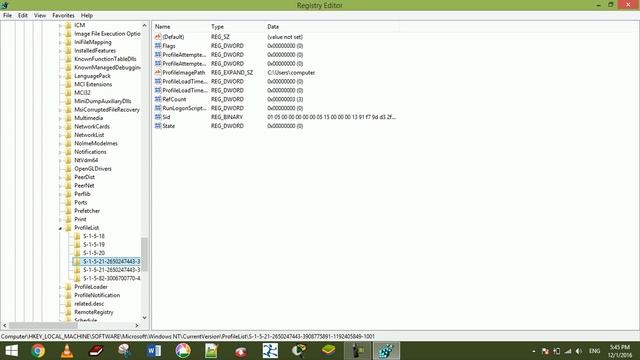The image size is (640, 360).
Task: Expand the Notifications key
Action: (x=60, y=152)
